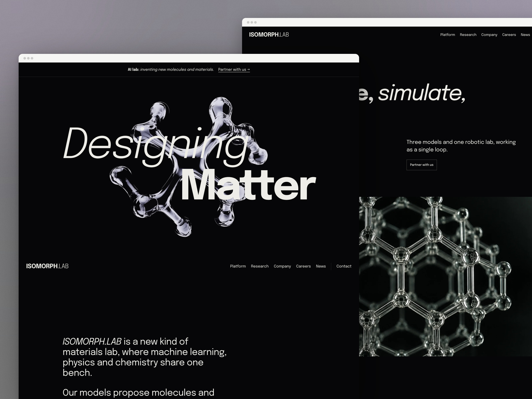Click the front window's title bar dots
Image resolution: width=532 pixels, height=399 pixels.
pos(28,58)
